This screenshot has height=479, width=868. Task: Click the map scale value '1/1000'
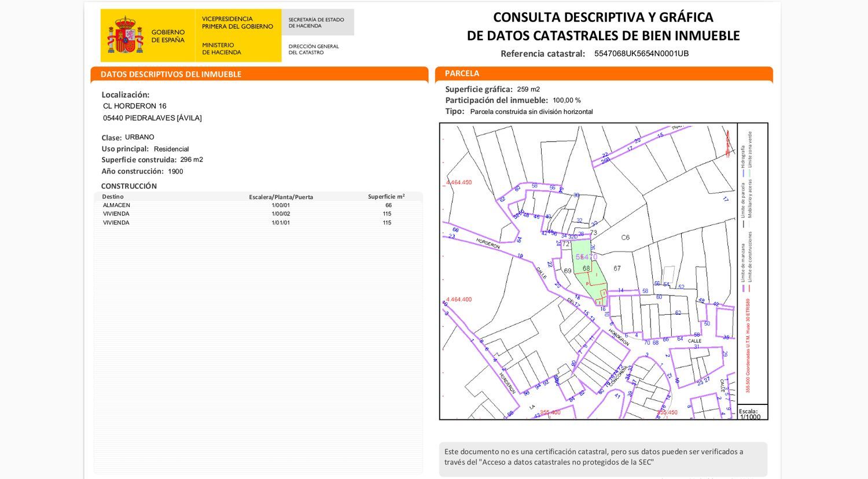(x=751, y=417)
